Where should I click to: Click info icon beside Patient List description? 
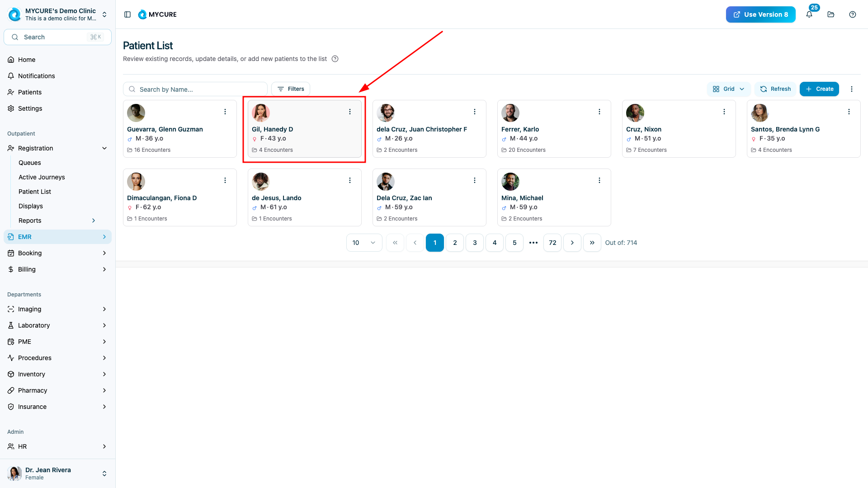tap(335, 59)
